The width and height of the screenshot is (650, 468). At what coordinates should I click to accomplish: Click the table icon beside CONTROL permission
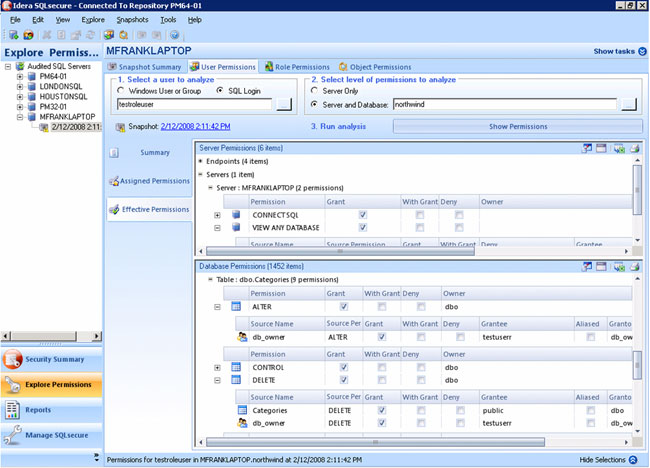pos(236,367)
